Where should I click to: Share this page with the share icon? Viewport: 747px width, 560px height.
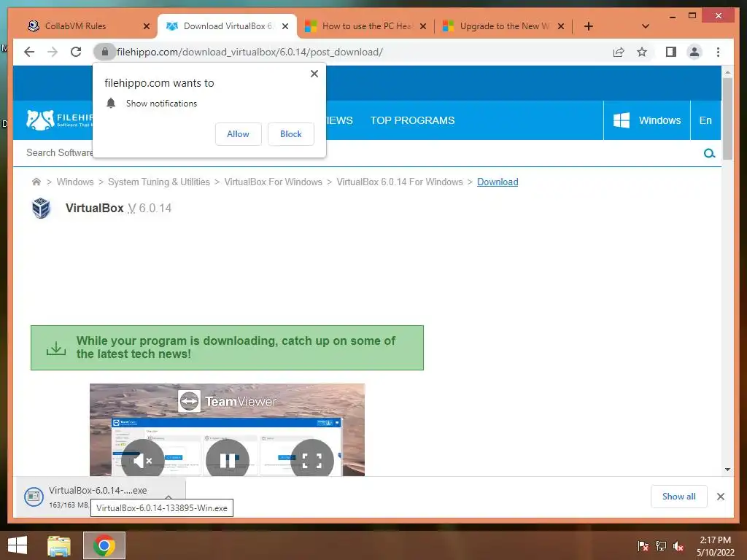pos(619,52)
